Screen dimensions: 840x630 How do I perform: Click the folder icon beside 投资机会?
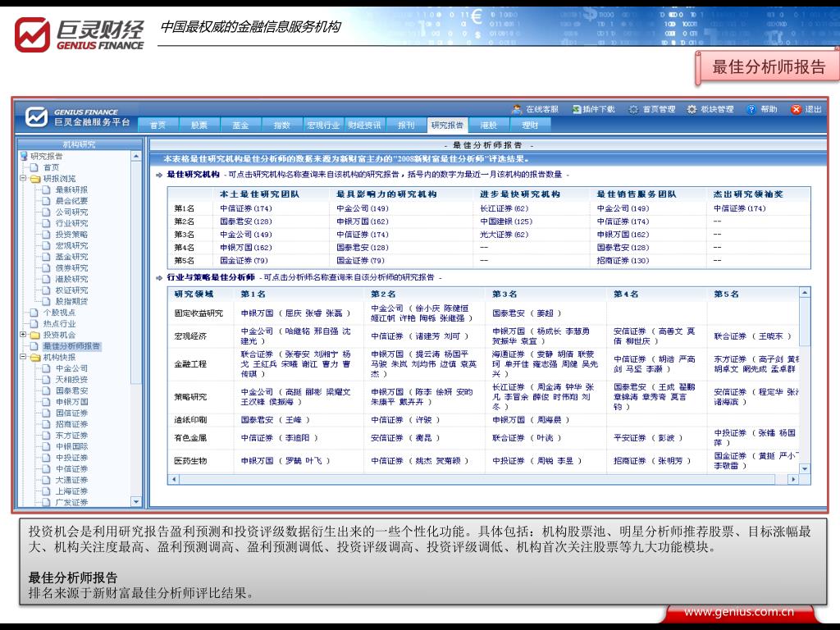[35, 335]
